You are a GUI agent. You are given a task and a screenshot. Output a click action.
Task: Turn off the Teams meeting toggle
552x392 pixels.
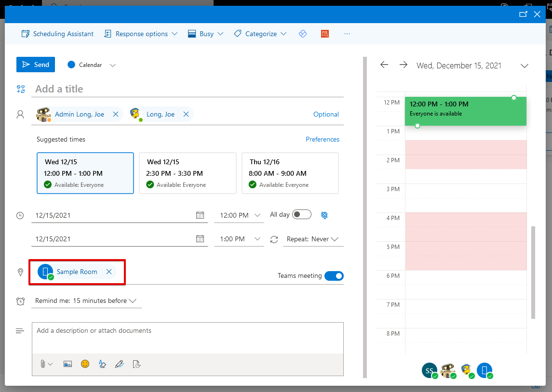tap(334, 276)
